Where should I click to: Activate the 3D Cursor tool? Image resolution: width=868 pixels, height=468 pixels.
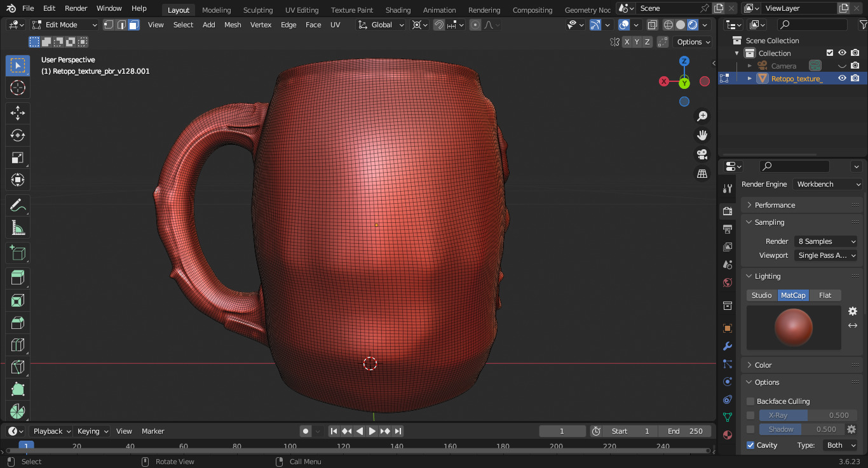click(18, 88)
